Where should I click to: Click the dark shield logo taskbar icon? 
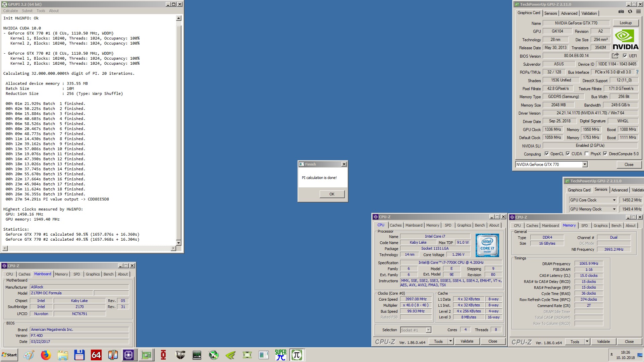pyautogui.click(x=180, y=355)
